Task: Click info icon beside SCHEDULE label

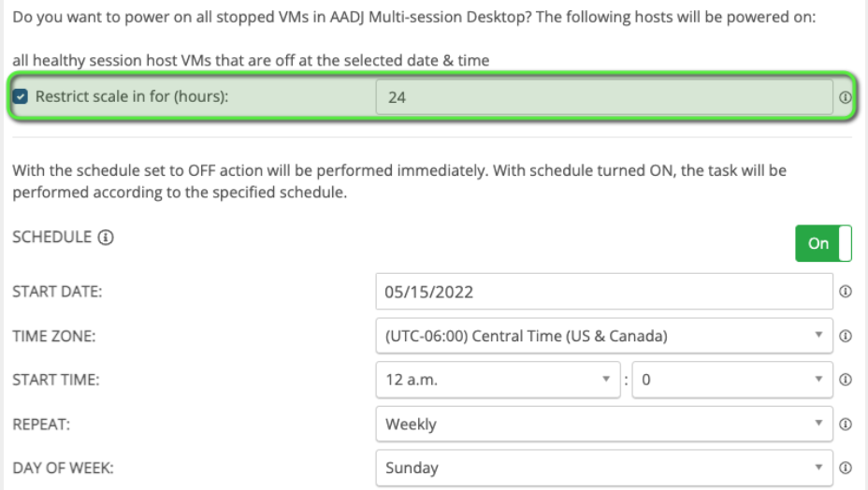Action: [106, 238]
